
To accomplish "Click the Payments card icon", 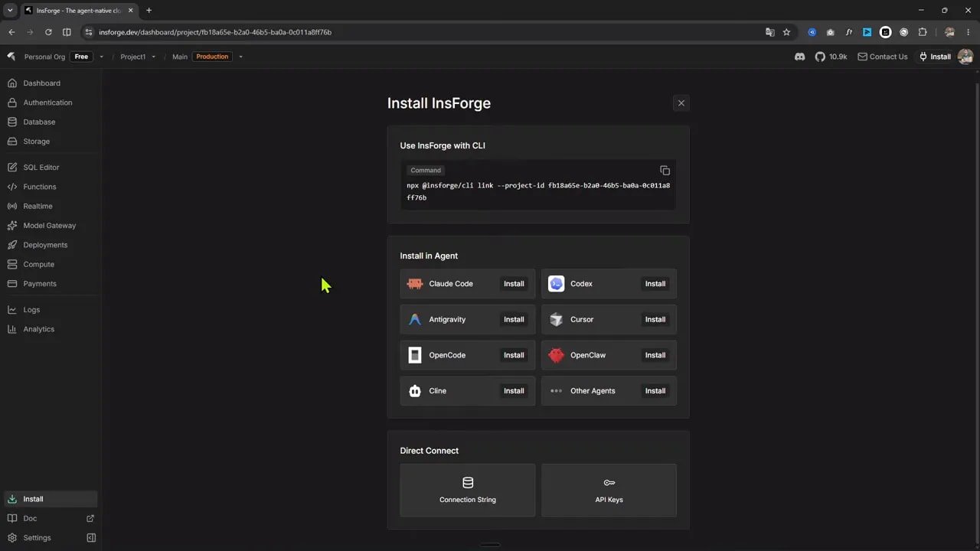I will (x=11, y=284).
